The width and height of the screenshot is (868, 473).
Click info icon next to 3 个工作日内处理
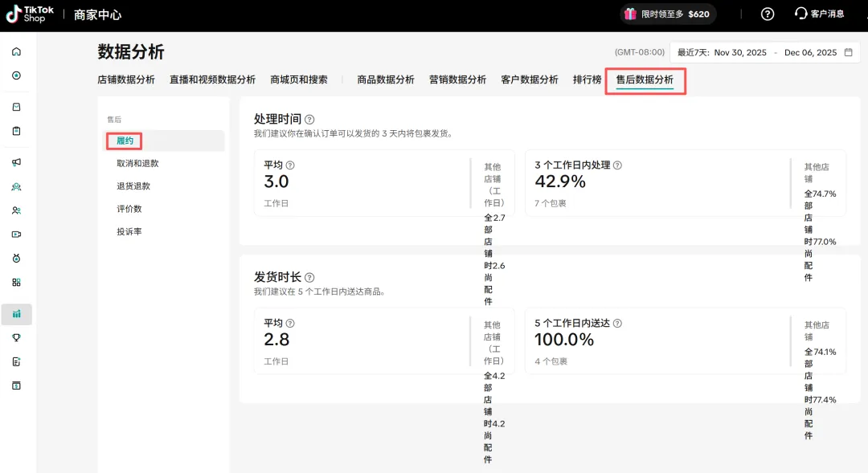click(617, 165)
